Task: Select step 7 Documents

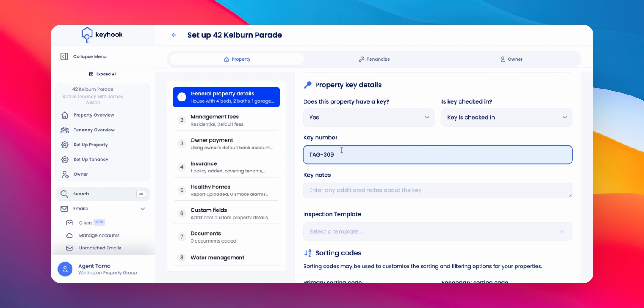Action: pos(226,237)
